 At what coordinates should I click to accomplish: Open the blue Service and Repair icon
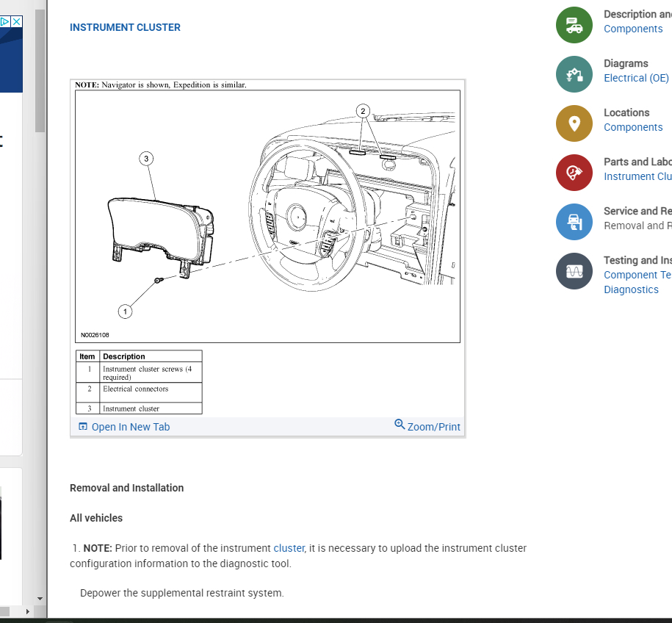574,222
